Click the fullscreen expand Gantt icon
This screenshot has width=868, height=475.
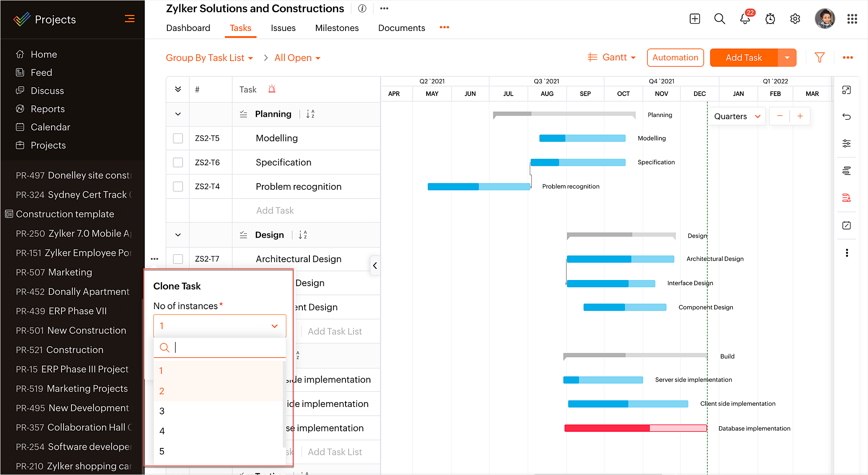(846, 90)
